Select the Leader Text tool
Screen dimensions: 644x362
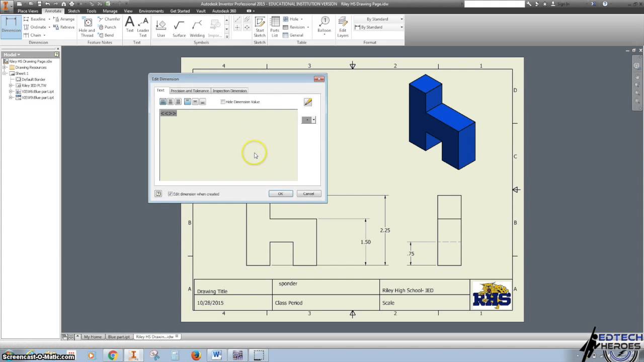pos(143,27)
